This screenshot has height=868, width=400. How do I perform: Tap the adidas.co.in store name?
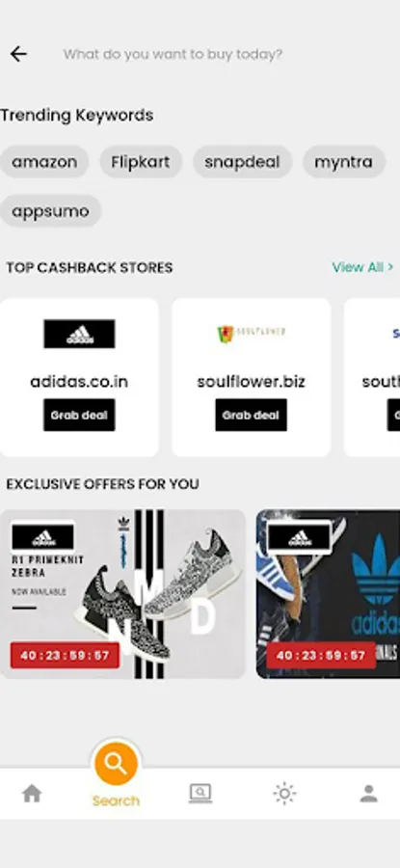click(79, 382)
